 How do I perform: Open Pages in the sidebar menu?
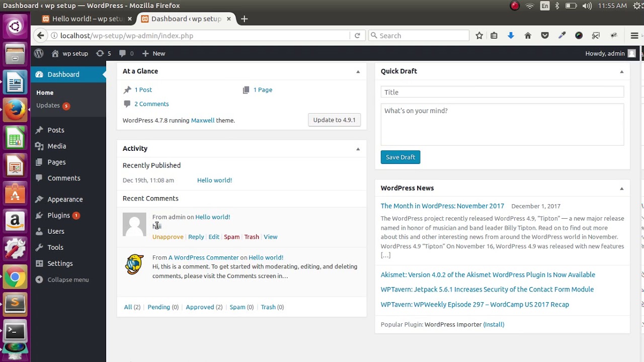56,162
